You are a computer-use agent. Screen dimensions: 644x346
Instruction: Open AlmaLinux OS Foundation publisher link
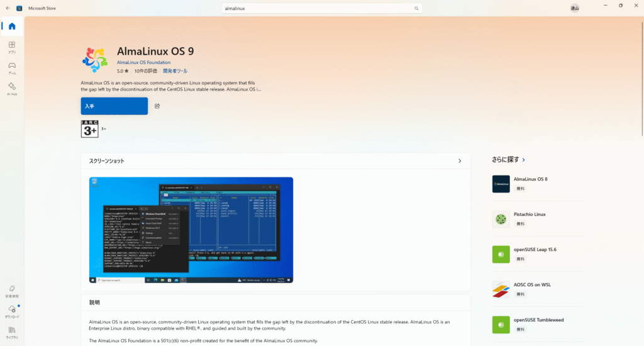[143, 62]
